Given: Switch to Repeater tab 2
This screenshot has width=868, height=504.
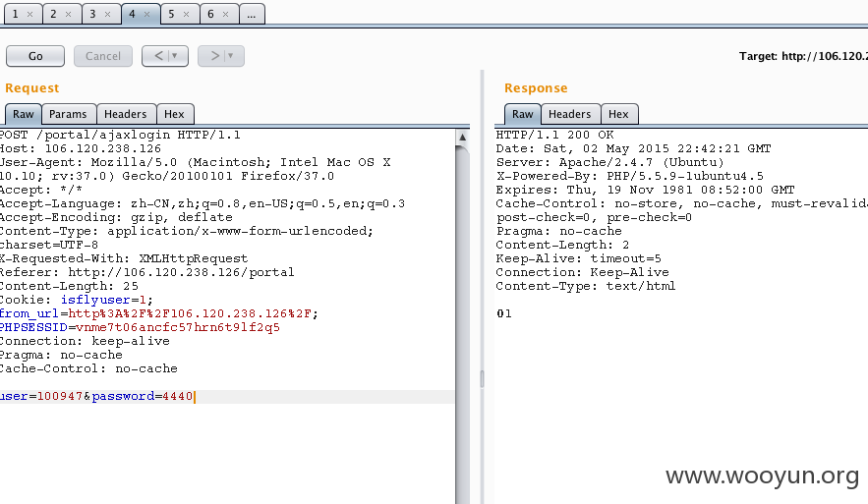Looking at the screenshot, I should click(x=53, y=14).
